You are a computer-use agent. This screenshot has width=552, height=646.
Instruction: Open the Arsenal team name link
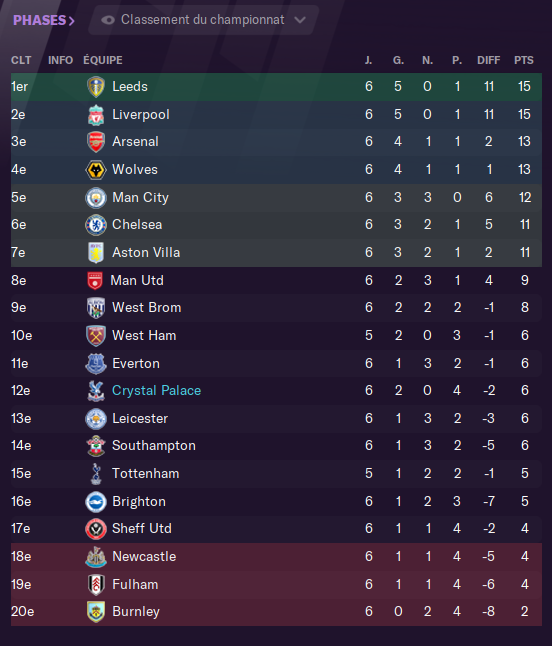(135, 142)
